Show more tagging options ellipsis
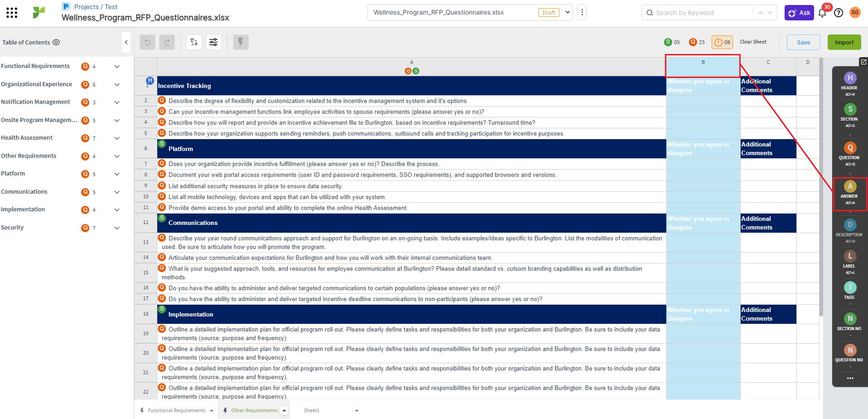 tap(850, 378)
